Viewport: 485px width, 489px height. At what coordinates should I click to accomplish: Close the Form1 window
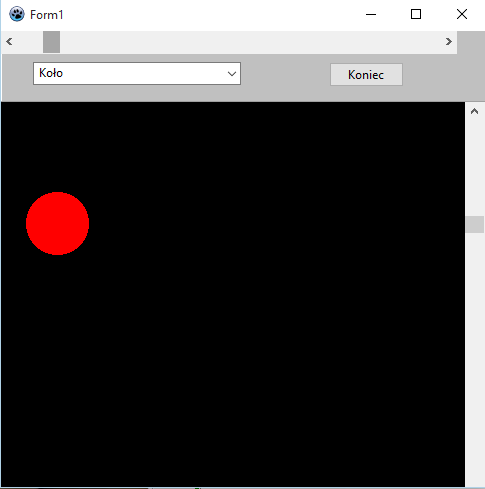coord(462,14)
